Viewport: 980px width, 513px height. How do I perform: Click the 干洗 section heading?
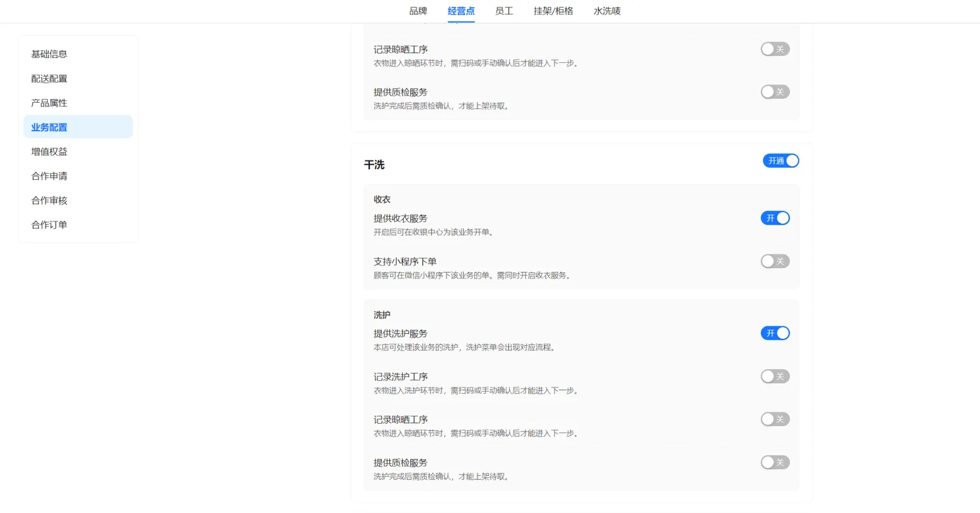tap(374, 165)
